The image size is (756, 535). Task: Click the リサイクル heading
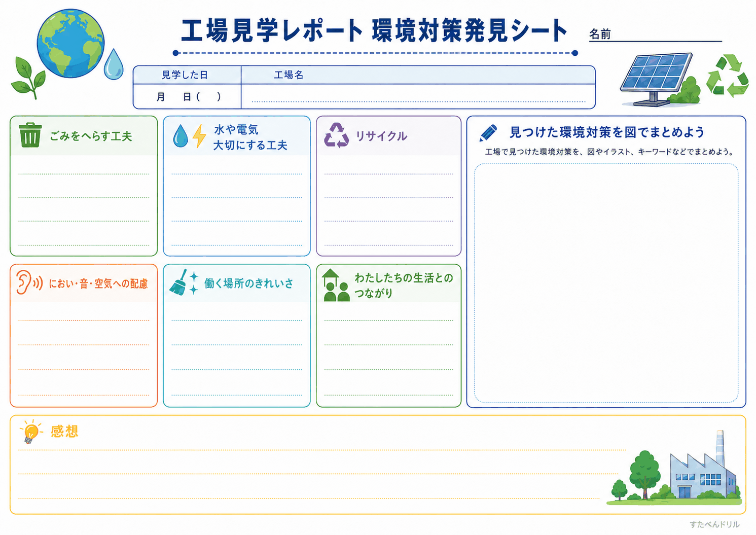pyautogui.click(x=381, y=136)
